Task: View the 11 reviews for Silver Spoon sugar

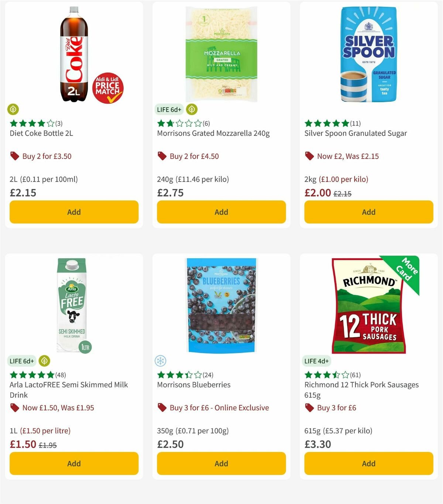Action: pos(356,124)
